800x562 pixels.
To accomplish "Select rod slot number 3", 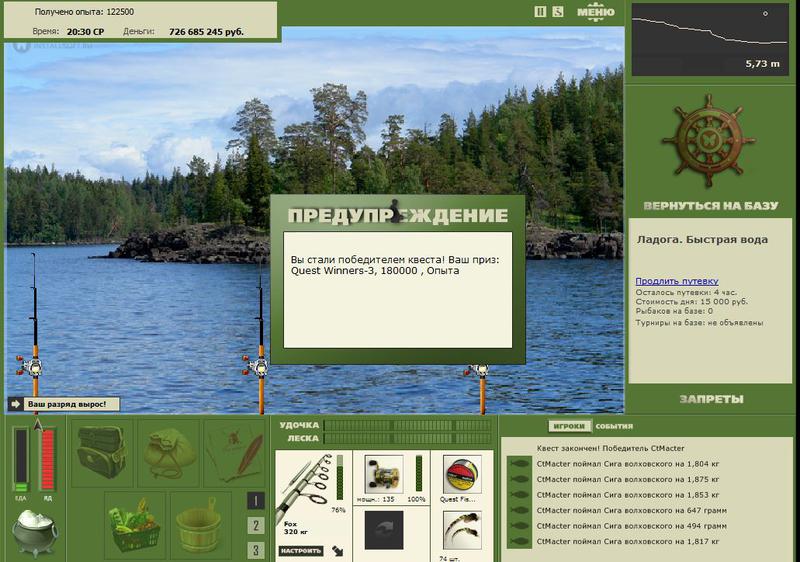I will click(x=256, y=550).
